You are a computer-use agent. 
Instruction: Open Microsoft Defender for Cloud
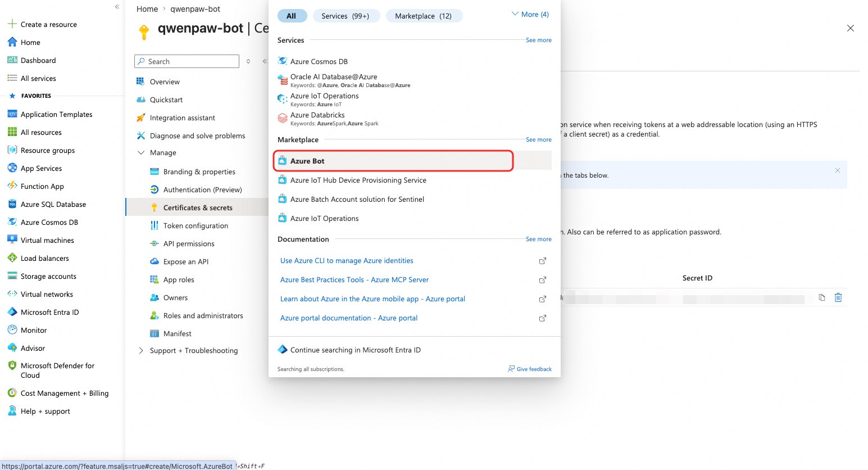coord(57,370)
